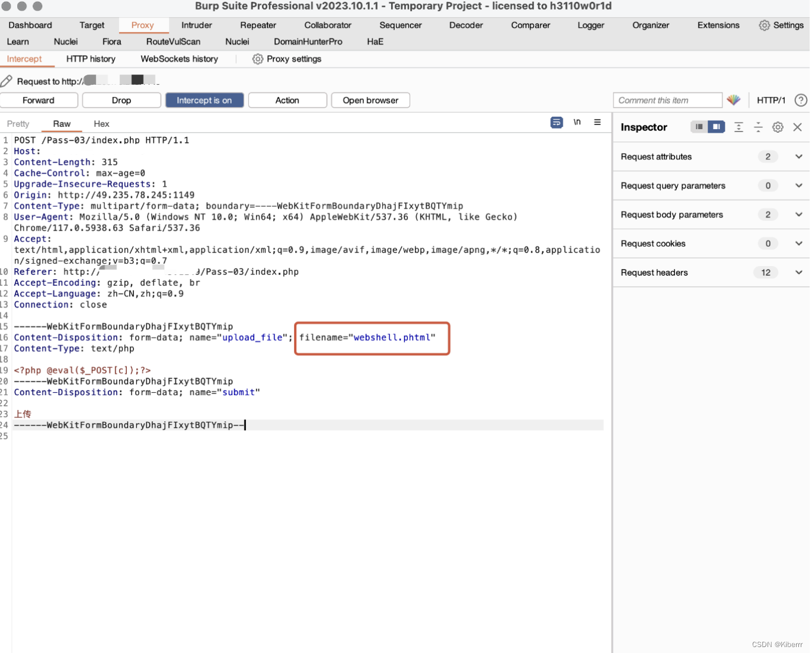
Task: Toggle show non-printable characters \n icon
Action: [x=577, y=122]
